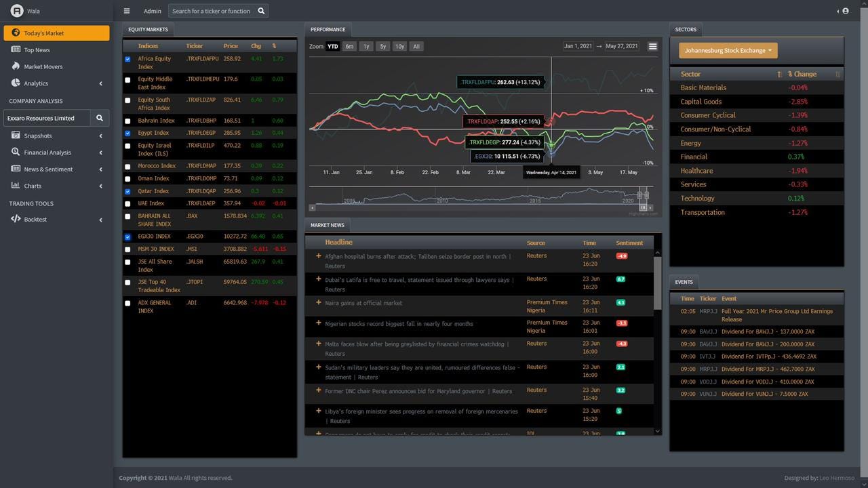Click the Snapshots camera icon

tap(16, 136)
